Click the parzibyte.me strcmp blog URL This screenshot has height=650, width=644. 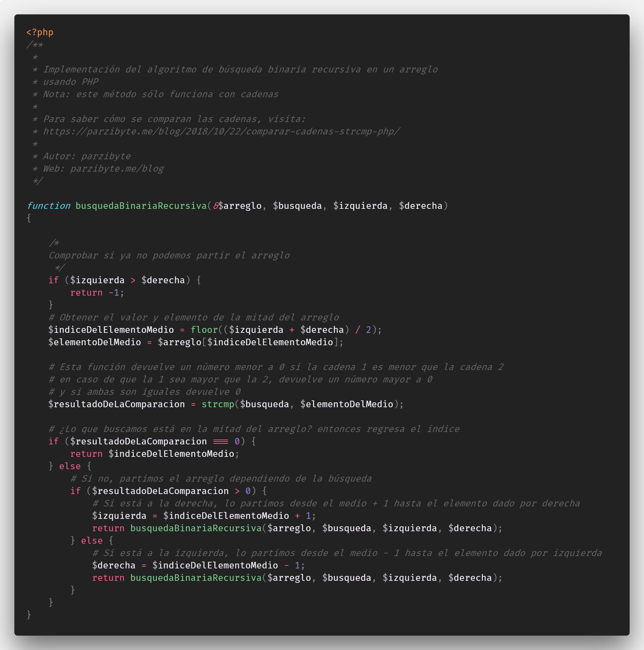tap(221, 132)
